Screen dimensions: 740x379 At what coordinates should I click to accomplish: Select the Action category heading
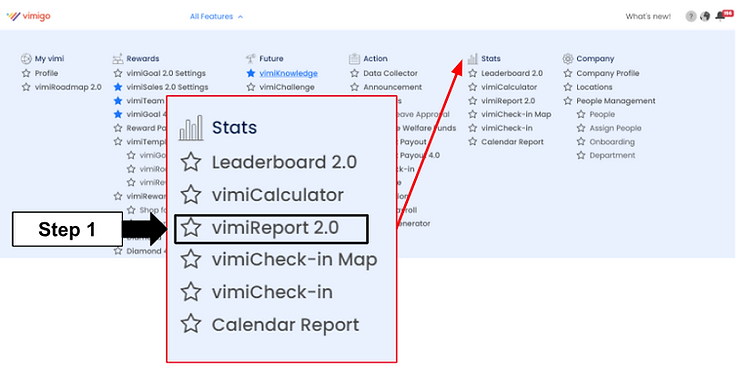[x=375, y=59]
